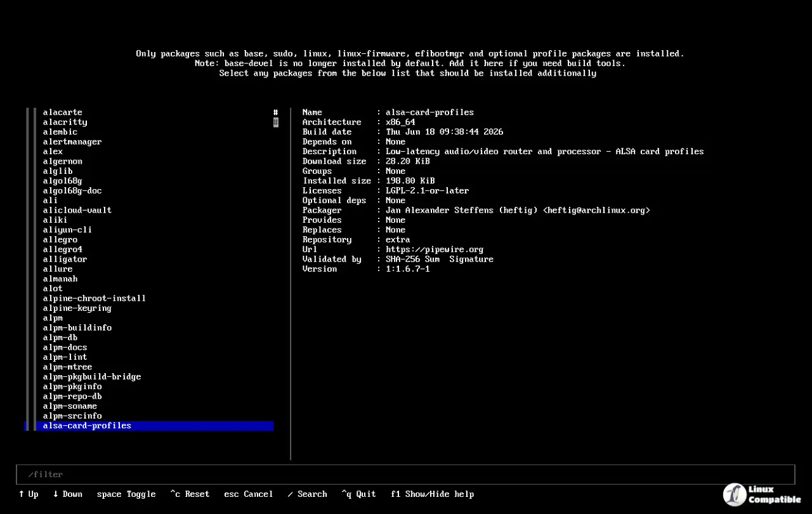Select the alpm-docs package
The image size is (812, 514).
coord(65,348)
